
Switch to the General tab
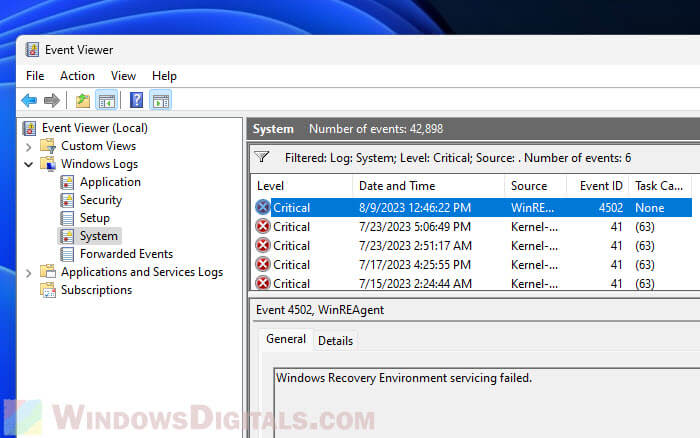286,339
